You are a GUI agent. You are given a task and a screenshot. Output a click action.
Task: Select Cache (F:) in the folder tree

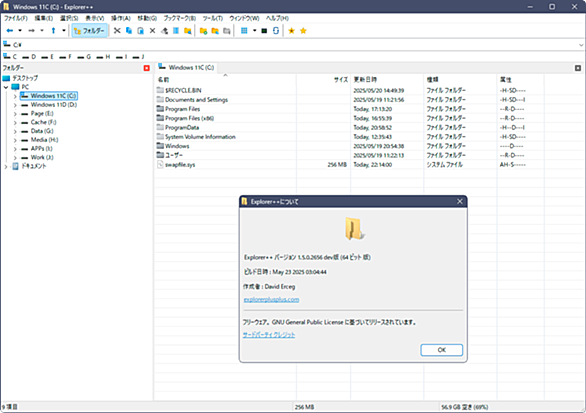point(43,122)
